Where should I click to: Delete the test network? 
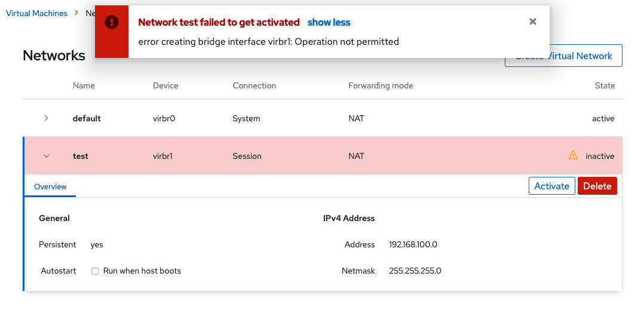pos(597,186)
